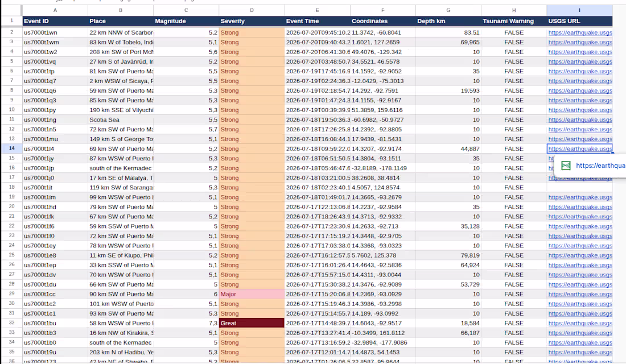Open the earthquake link preview chip
This screenshot has height=364, width=626.
(x=590, y=166)
